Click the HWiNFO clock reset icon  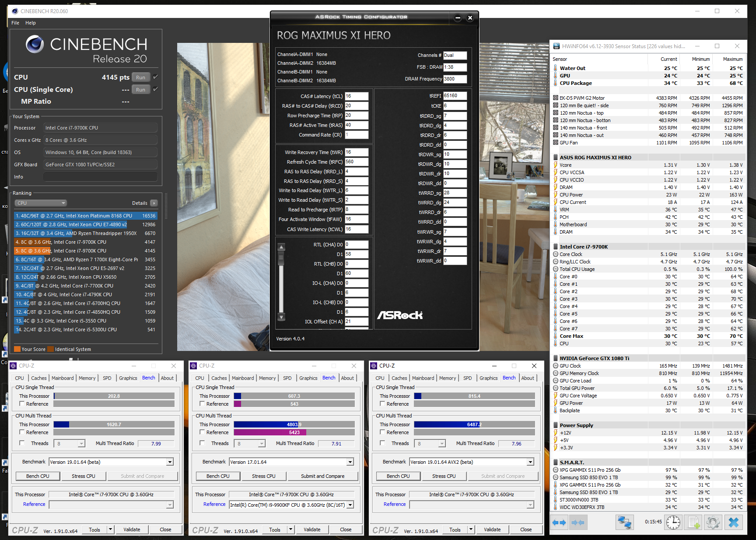[x=673, y=522]
